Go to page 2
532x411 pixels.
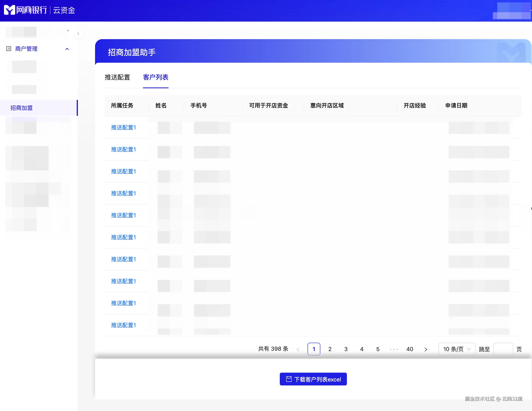point(330,349)
